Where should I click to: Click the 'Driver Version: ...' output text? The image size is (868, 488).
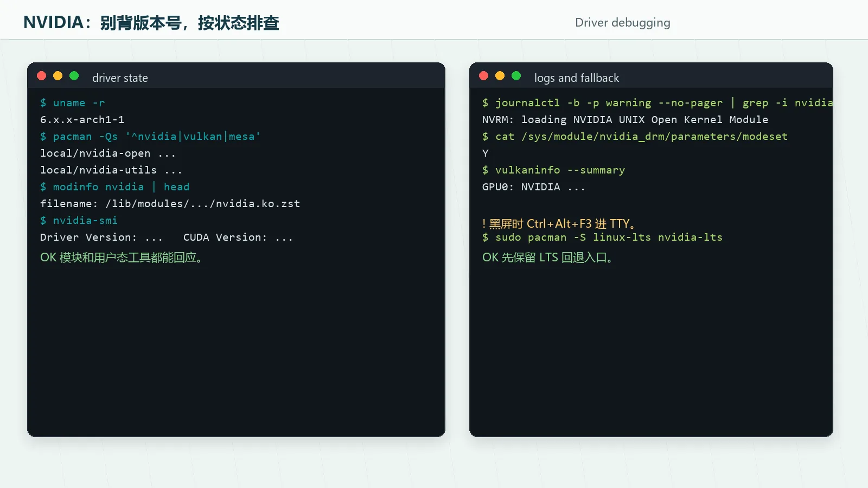point(101,237)
